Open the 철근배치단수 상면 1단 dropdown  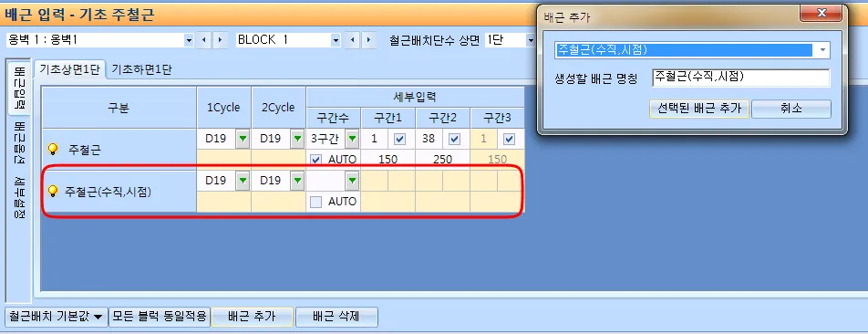531,40
